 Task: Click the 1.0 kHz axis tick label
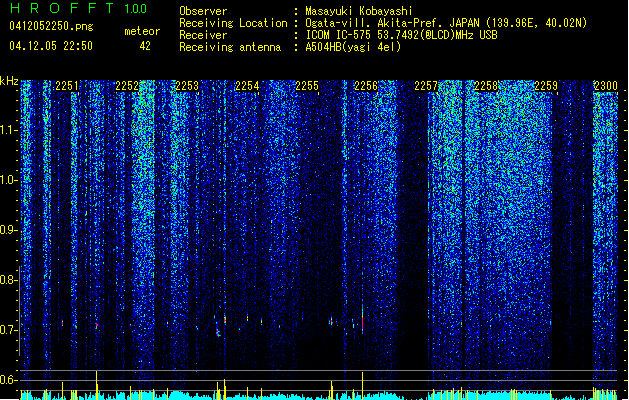(x=9, y=180)
